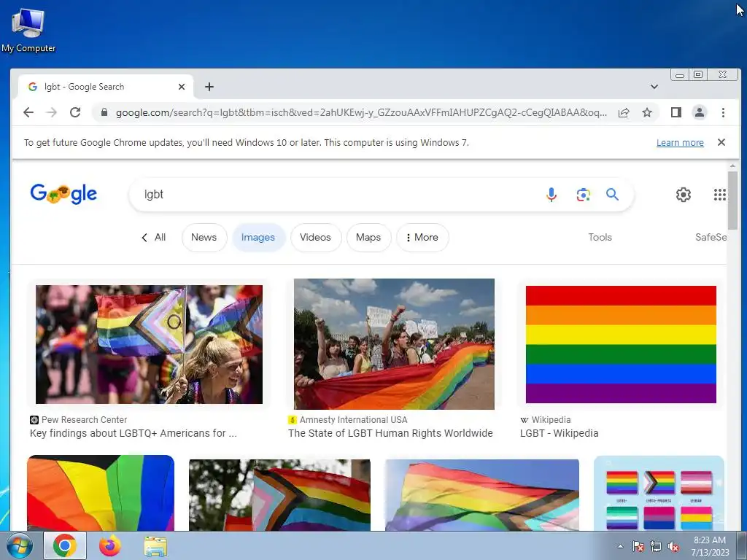Click the network tray icon

[656, 547]
